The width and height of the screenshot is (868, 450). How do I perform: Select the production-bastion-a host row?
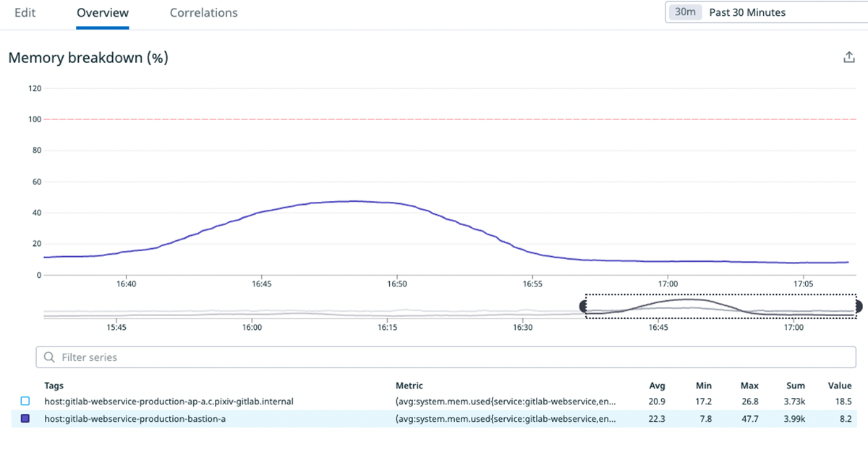pos(434,419)
